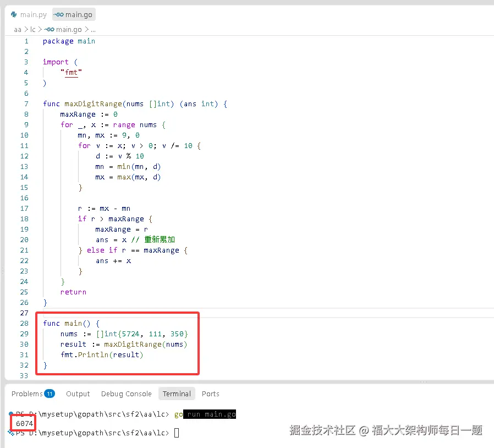Screen dimensions: 494x448
Task: Click 'mn = min(mn, d)' on line 13
Action: coord(128,166)
